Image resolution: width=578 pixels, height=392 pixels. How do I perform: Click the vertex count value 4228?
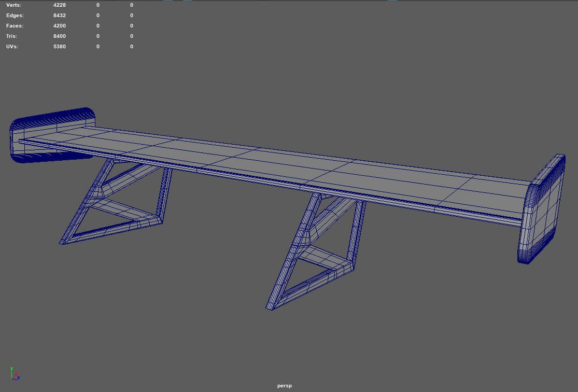(60, 5)
